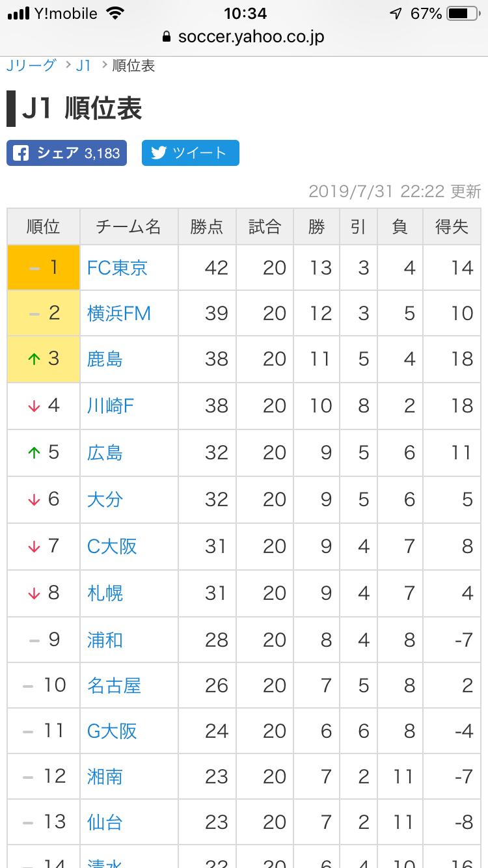Tap the Twitter tweet bird button
This screenshot has width=488, height=868.
point(191,153)
